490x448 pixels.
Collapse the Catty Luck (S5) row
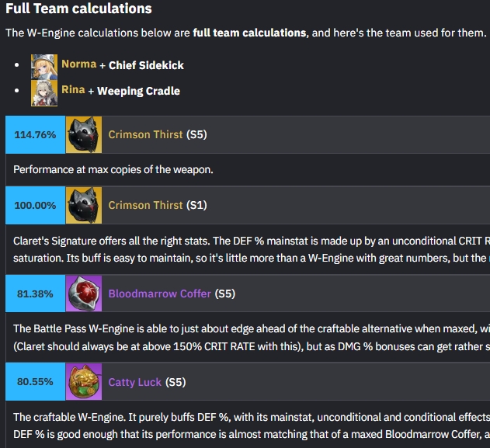point(248,382)
